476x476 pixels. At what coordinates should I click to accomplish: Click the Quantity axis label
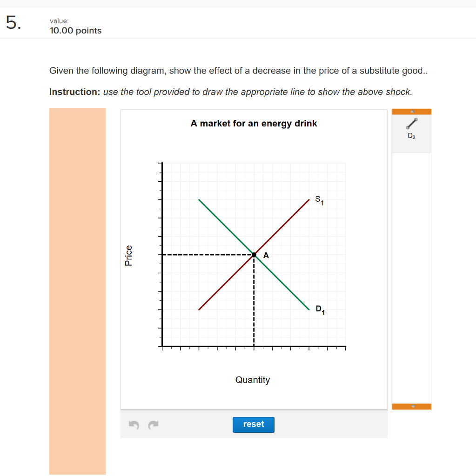pos(253,380)
